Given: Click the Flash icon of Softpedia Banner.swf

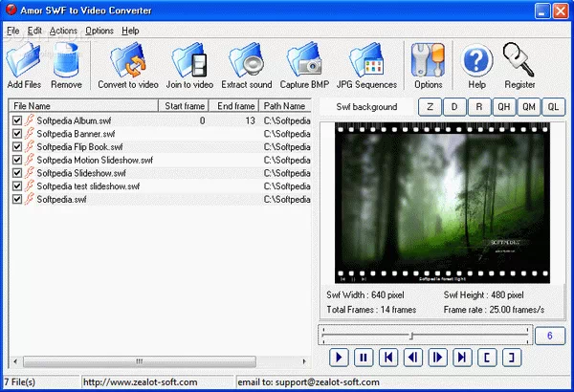Looking at the screenshot, I should click(30, 133).
